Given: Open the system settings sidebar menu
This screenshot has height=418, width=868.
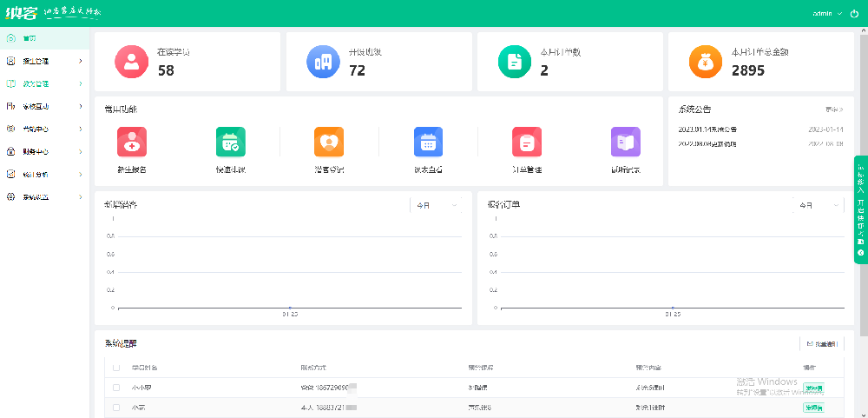Looking at the screenshot, I should click(44, 196).
